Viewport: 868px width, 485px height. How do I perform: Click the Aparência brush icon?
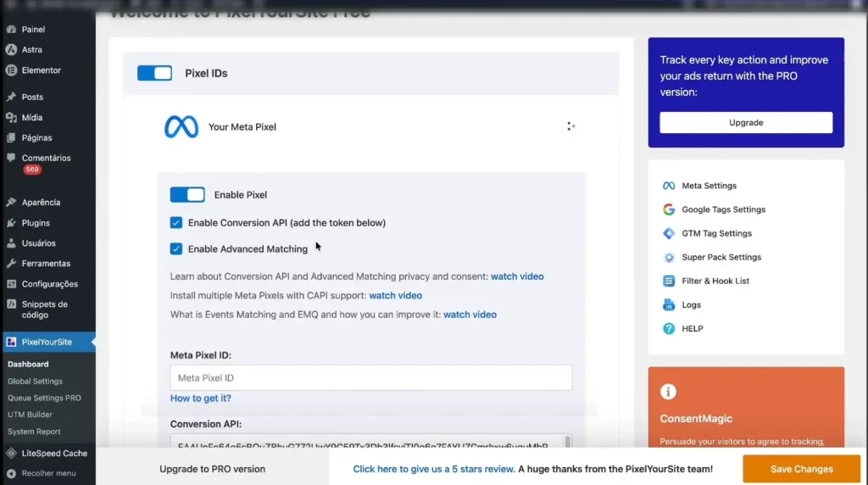pyautogui.click(x=11, y=203)
